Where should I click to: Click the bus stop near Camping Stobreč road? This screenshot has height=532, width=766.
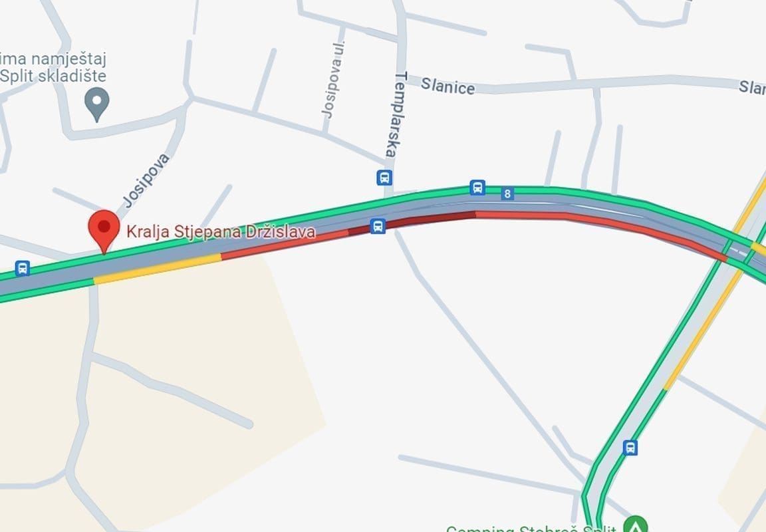click(630, 448)
